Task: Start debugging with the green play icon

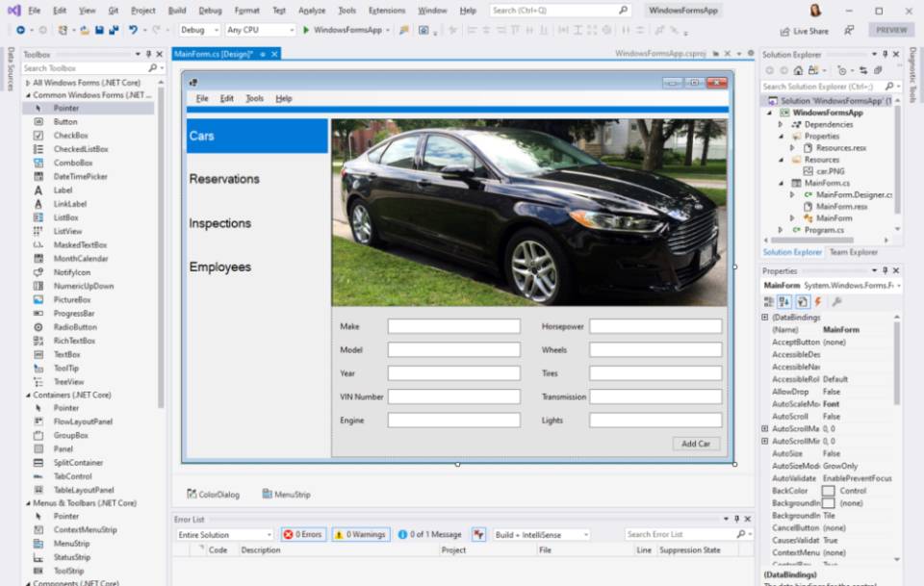Action: (306, 30)
